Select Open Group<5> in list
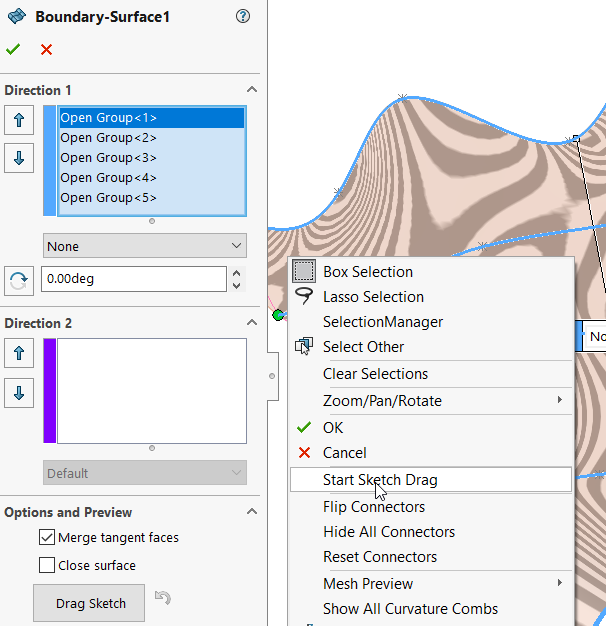606x626 pixels. pyautogui.click(x=152, y=198)
